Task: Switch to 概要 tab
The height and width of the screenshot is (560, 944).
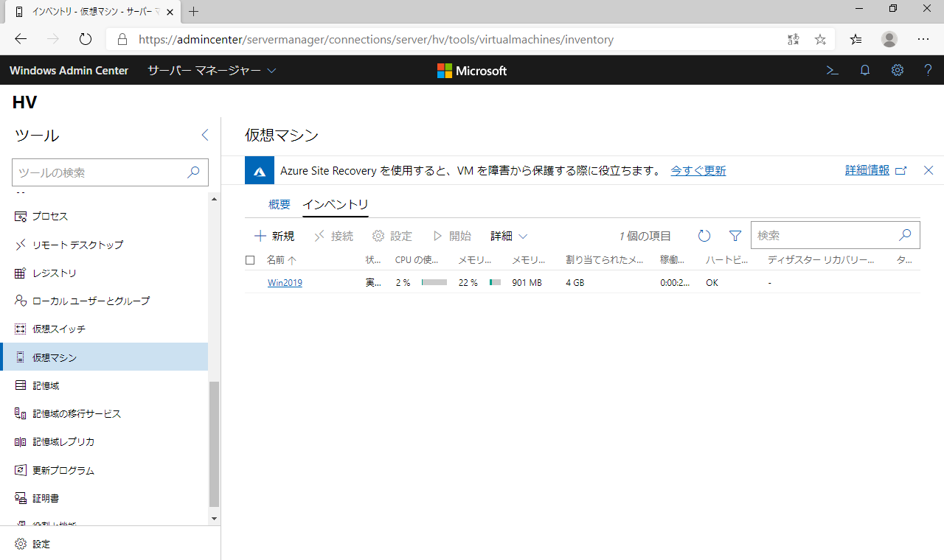Action: tap(280, 204)
